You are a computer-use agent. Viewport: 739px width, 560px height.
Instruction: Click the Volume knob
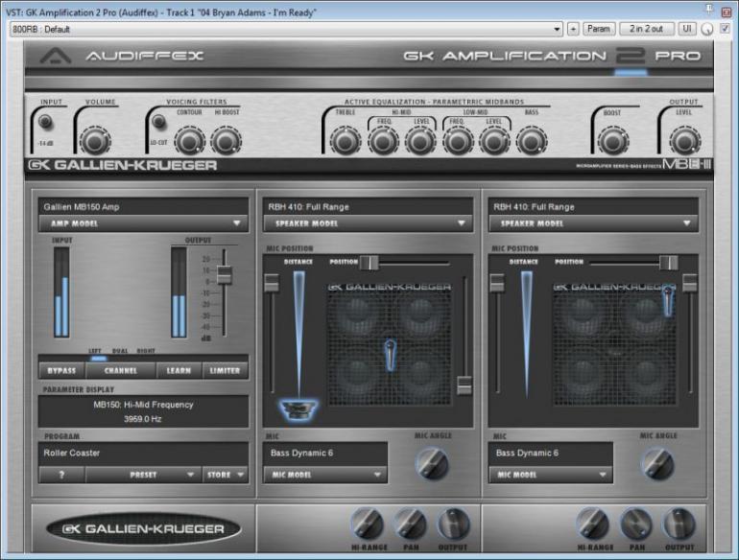95,141
